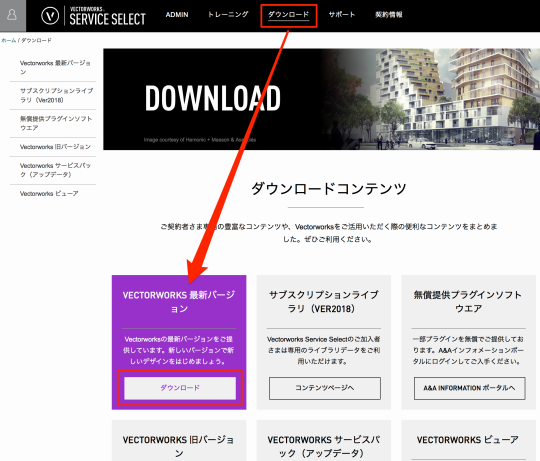Open sidebar link Vectorworks ビューア
The width and height of the screenshot is (540, 461).
click(49, 193)
